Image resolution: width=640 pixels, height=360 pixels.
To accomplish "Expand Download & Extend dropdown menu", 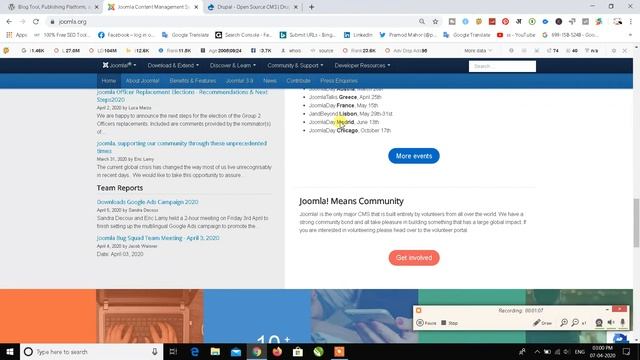I will 173,65.
